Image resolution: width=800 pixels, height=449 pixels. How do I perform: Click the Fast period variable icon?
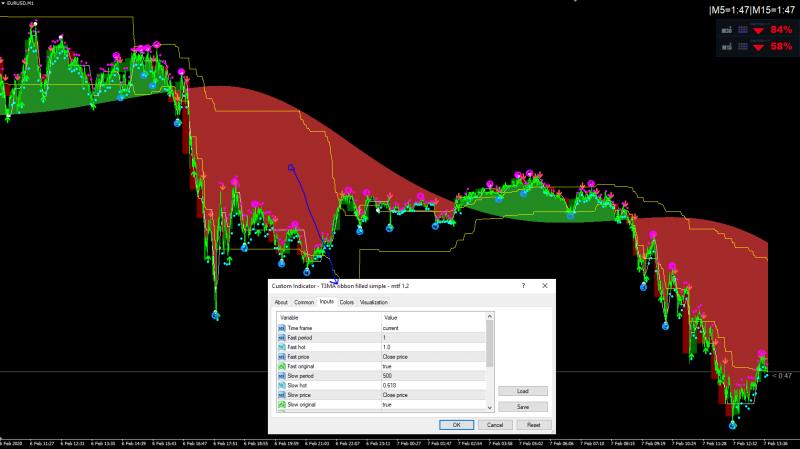click(x=282, y=338)
